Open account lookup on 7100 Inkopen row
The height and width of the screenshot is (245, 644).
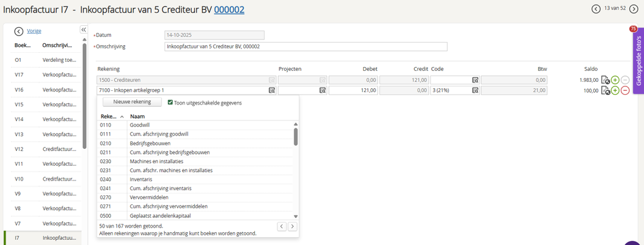click(272, 91)
